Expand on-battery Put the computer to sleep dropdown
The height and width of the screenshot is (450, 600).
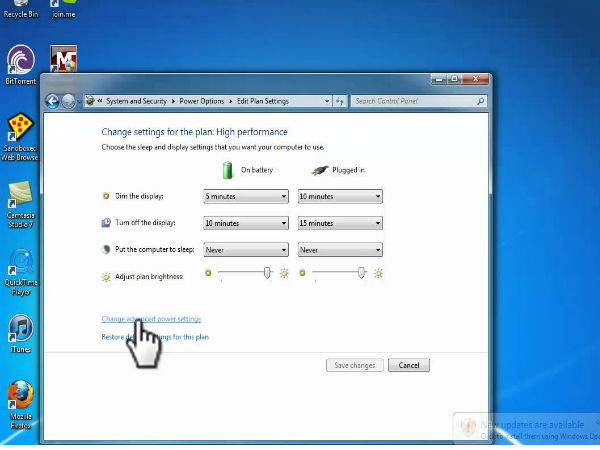point(245,250)
